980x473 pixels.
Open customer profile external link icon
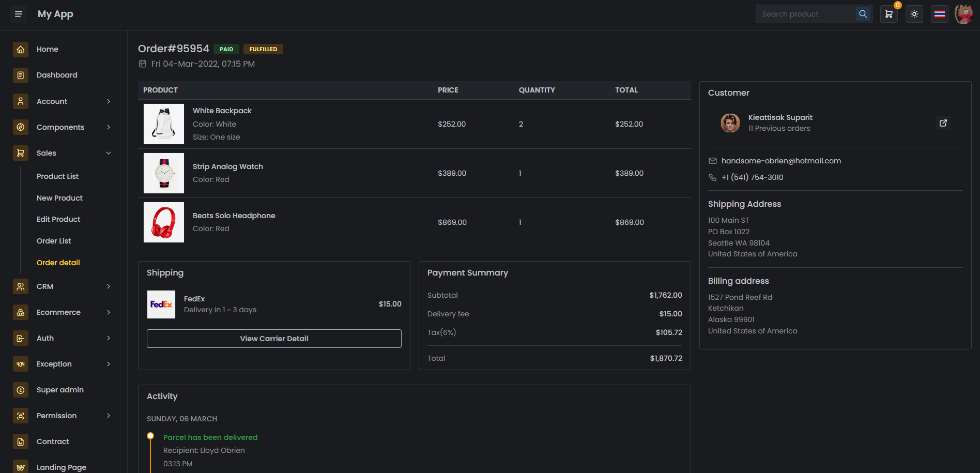pyautogui.click(x=943, y=123)
